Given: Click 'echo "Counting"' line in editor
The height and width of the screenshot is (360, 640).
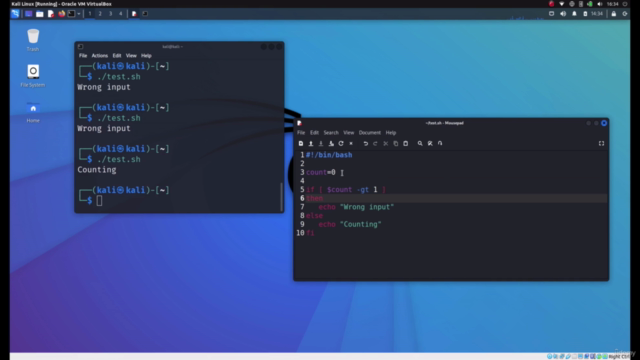Looking at the screenshot, I should click(x=350, y=224).
